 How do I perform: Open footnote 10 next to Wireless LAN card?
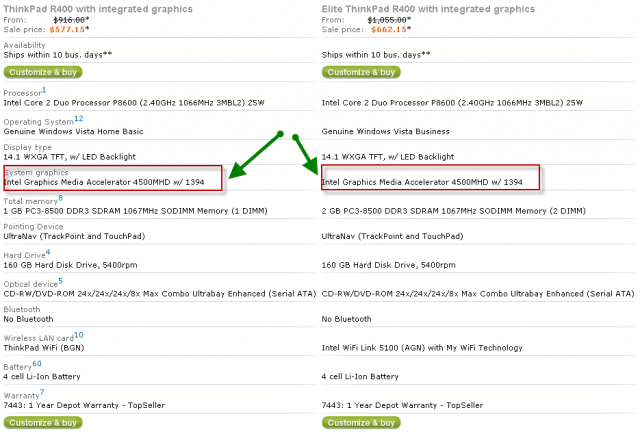click(x=78, y=335)
